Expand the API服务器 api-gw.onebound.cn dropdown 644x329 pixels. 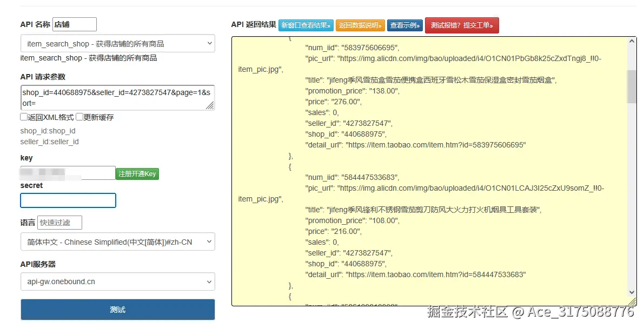click(x=117, y=281)
